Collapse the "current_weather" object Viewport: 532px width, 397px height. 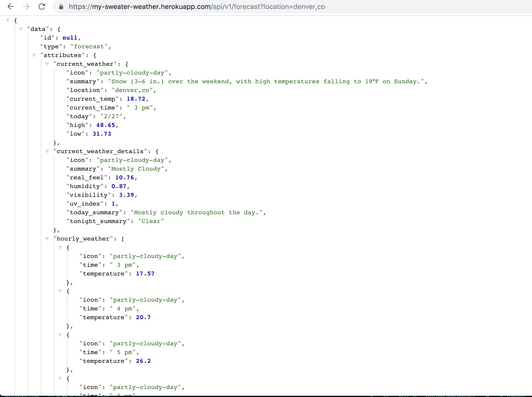pos(47,64)
